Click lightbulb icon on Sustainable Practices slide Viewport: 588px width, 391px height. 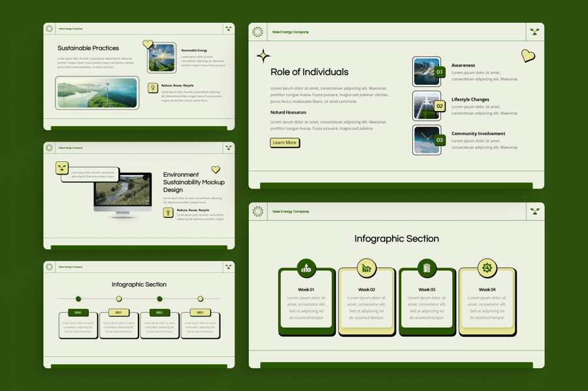click(x=153, y=87)
